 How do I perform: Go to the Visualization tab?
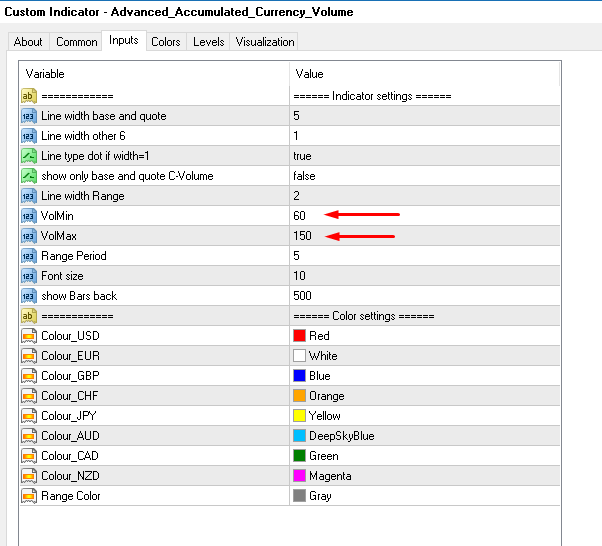coord(265,42)
